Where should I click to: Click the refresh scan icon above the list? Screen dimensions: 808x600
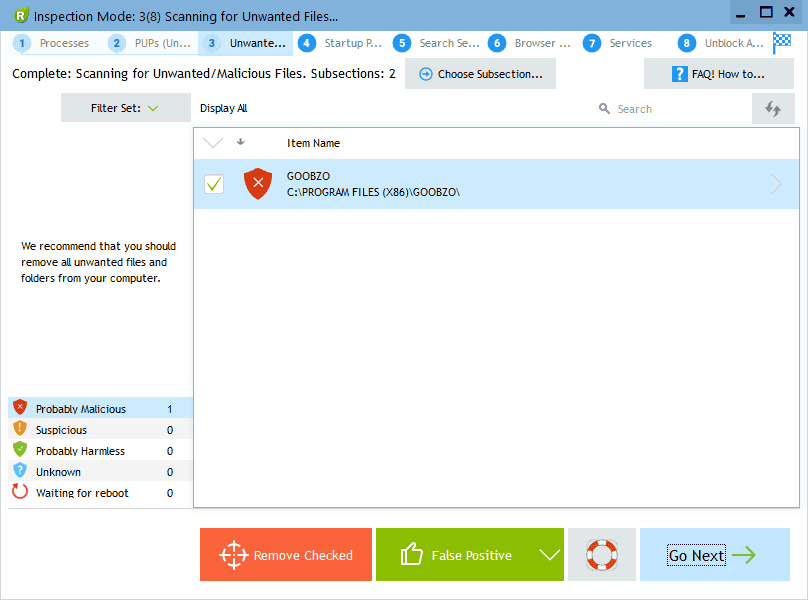point(773,108)
